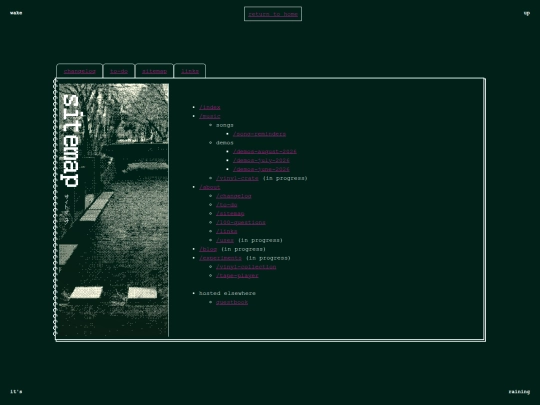
Task: Open the /music link
Action: [209, 116]
